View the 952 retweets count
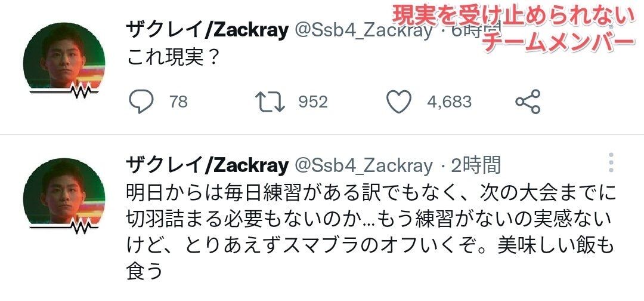This screenshot has width=644, height=301. click(x=313, y=102)
